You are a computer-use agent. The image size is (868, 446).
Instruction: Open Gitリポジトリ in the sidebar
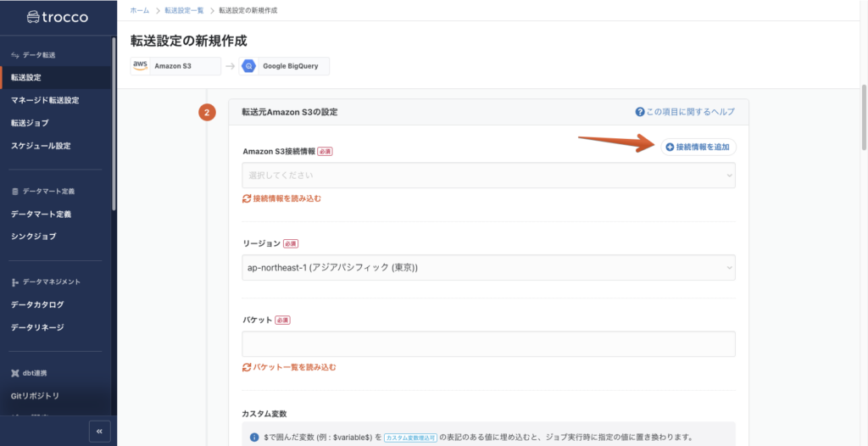[x=35, y=396]
